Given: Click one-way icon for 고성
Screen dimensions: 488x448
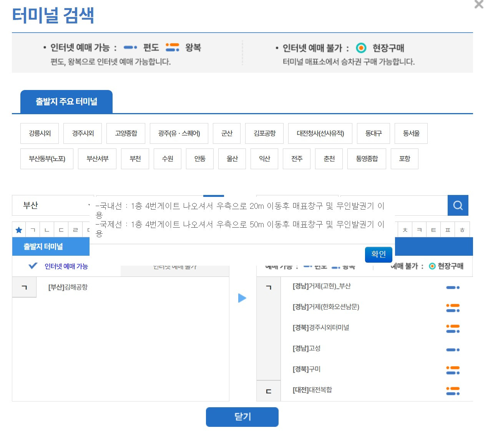Looking at the screenshot, I should (453, 350).
